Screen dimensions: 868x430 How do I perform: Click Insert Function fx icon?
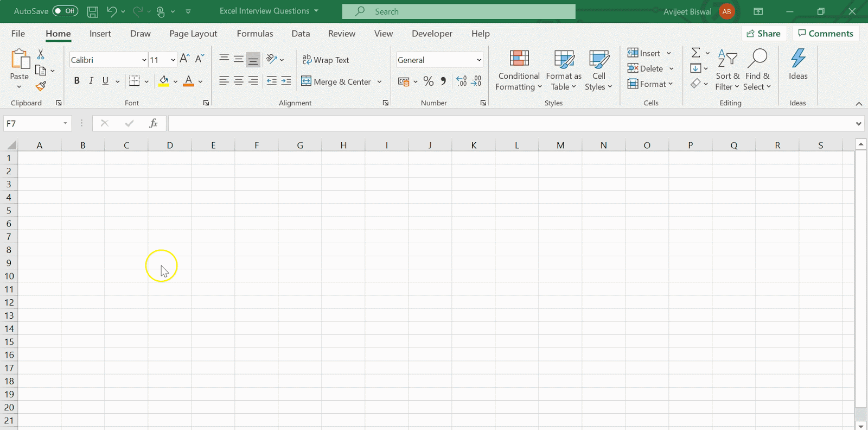click(x=154, y=123)
